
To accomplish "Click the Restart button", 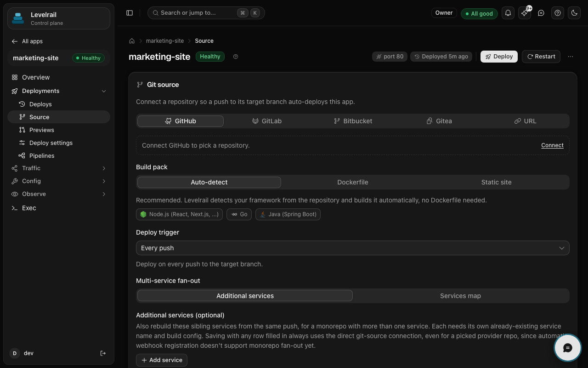I will coord(541,57).
